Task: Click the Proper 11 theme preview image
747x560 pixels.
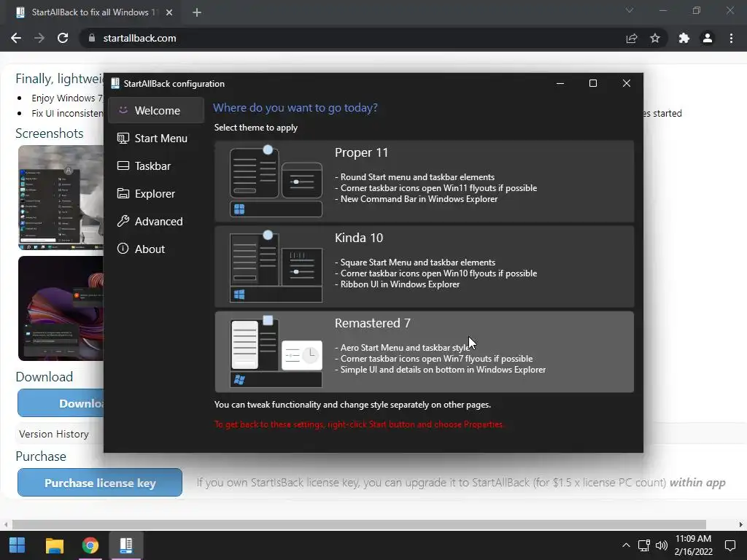Action: (276, 182)
